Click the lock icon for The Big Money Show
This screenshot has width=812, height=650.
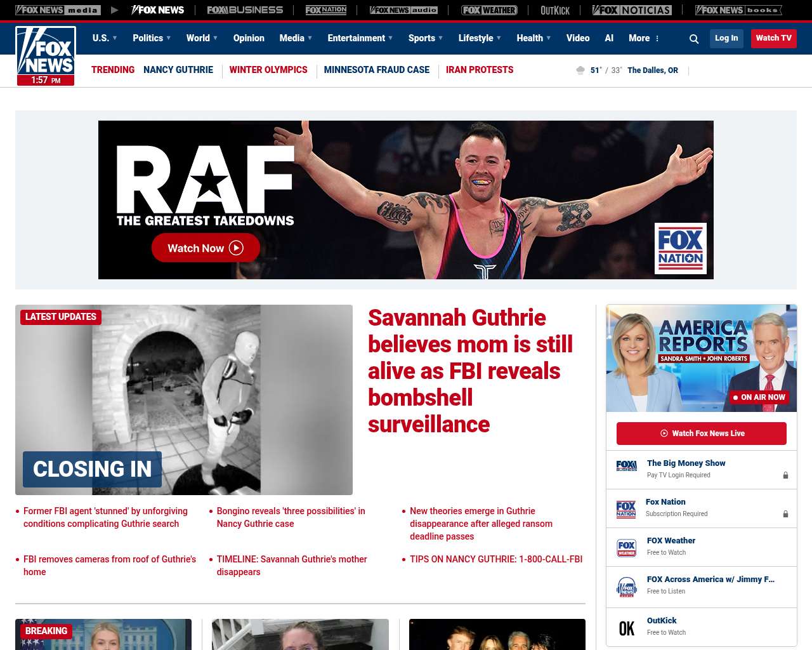pos(785,475)
